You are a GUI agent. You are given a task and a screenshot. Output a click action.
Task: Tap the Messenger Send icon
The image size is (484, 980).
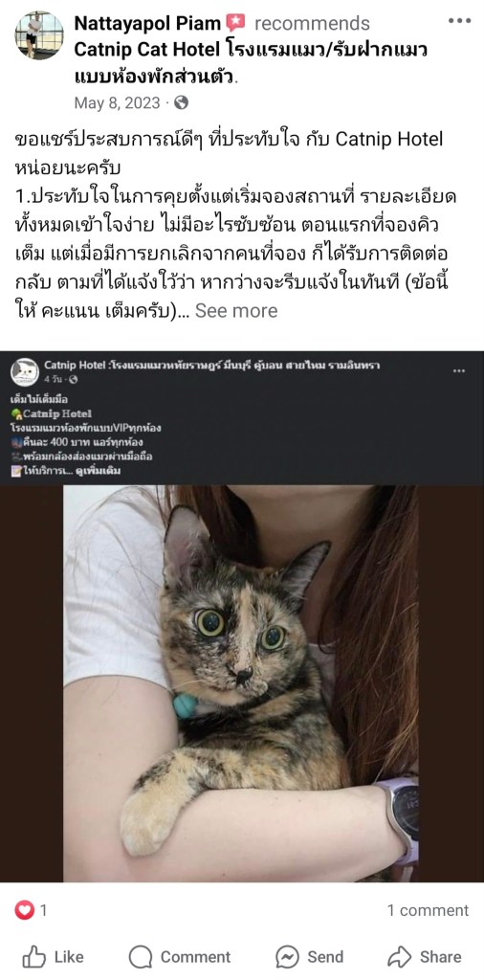click(x=287, y=957)
